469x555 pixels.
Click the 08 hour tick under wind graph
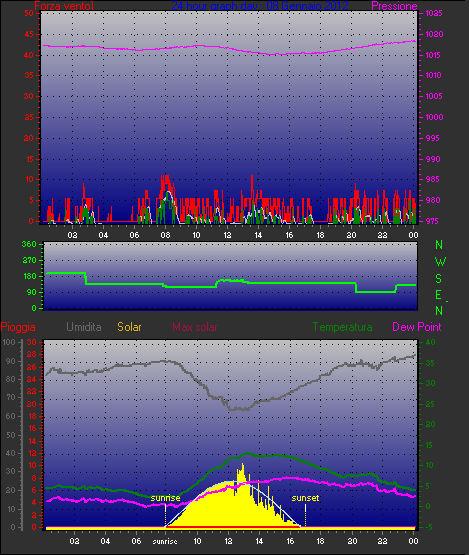click(165, 235)
